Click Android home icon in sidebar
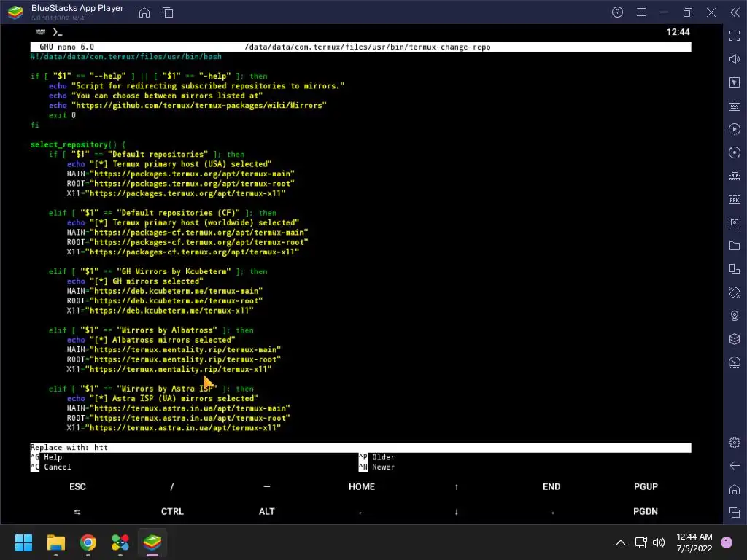The image size is (747, 560). [x=735, y=489]
